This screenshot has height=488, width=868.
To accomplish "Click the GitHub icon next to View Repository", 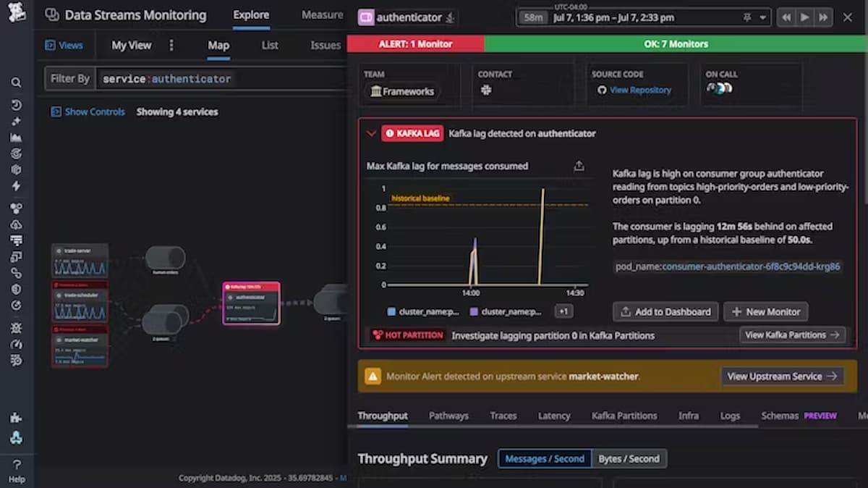I will (x=601, y=90).
